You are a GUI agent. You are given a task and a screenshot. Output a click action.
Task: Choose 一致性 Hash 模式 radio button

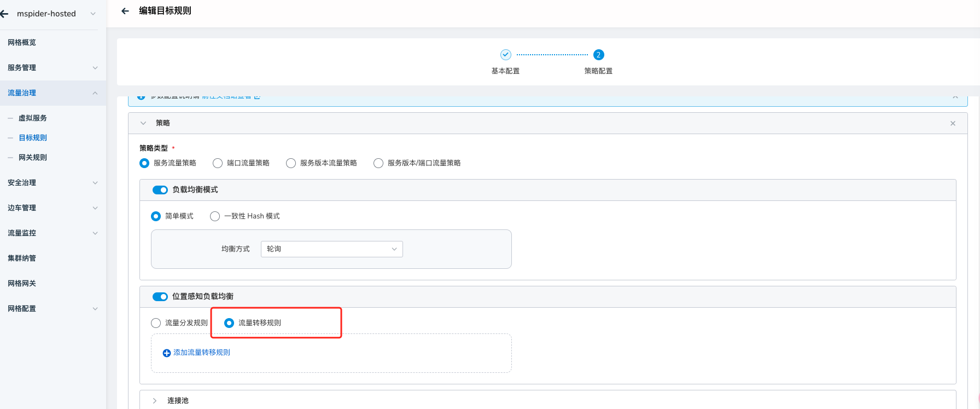215,216
